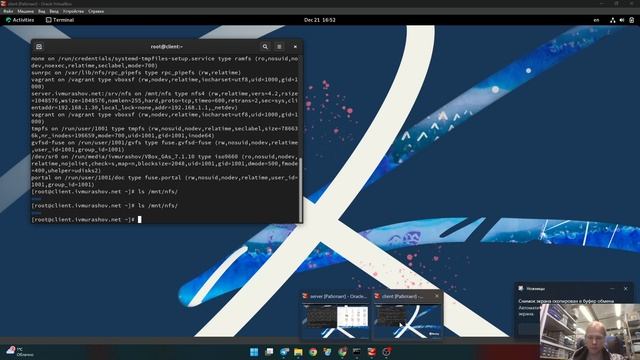This screenshot has height=360, width=640.
Task: Open the second Chrome icon left of terminal
Action: coord(342,352)
